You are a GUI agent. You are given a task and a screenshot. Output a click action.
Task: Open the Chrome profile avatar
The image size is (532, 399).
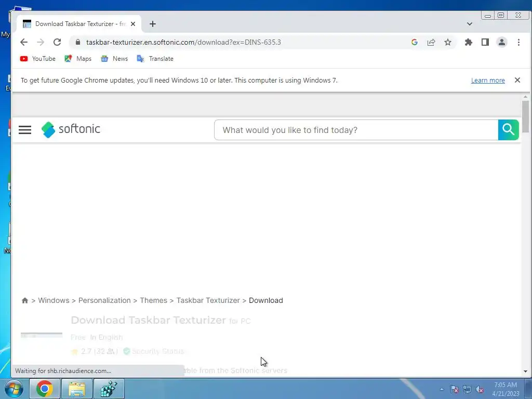pos(502,42)
